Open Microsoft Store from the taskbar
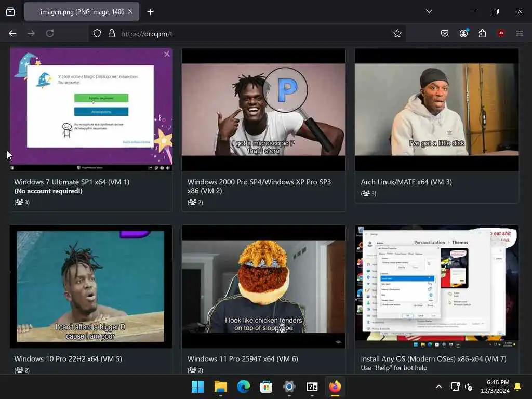532x399 pixels. click(267, 387)
